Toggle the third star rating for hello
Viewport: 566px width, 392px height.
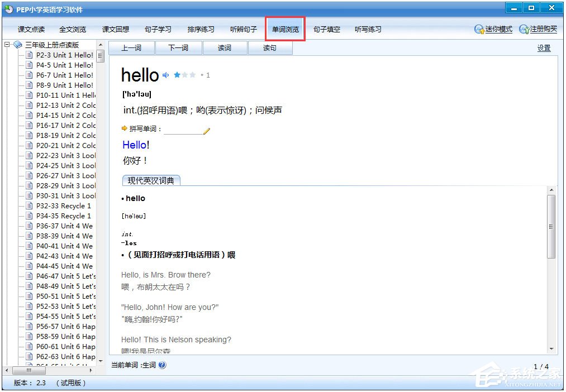193,75
